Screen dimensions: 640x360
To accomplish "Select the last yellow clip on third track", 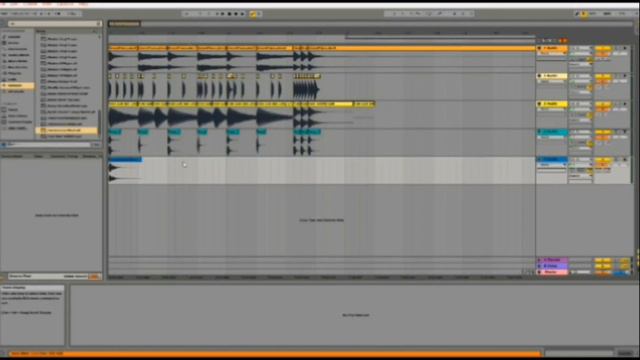I will click(x=364, y=104).
